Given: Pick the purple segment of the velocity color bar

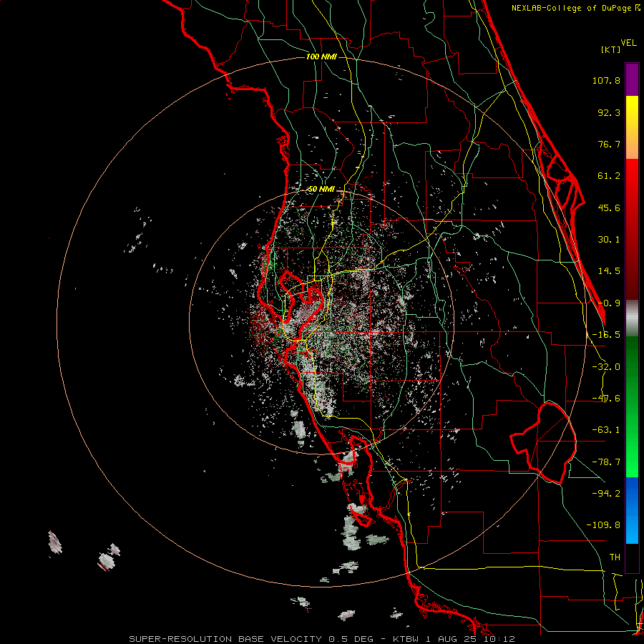Looking at the screenshot, I should [632, 79].
